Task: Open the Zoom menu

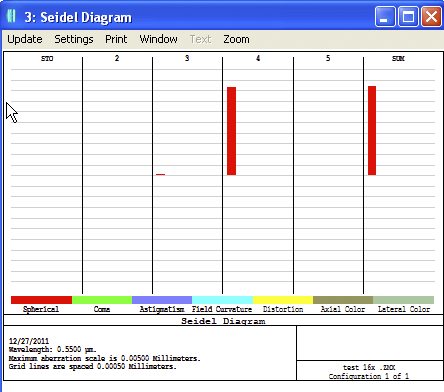Action: 236,39
